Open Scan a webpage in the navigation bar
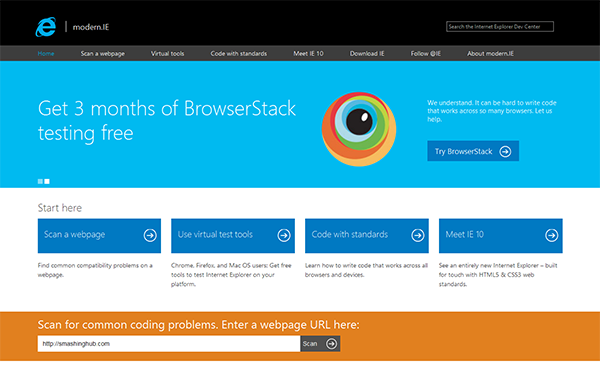Image resolution: width=600 pixels, height=369 pixels. [x=103, y=54]
